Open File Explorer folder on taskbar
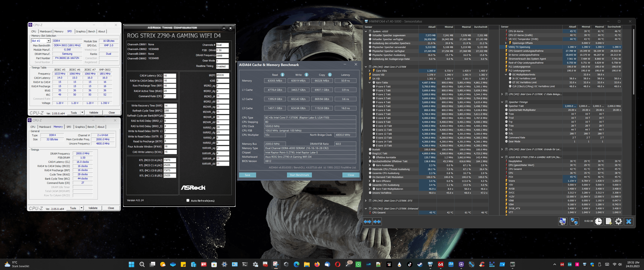The image size is (644, 270). 307,264
